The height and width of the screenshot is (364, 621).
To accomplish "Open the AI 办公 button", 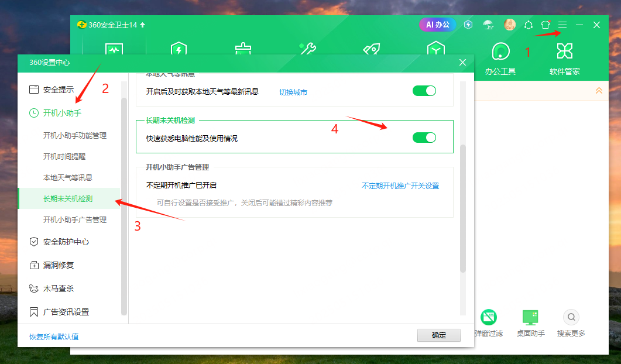I will point(438,25).
